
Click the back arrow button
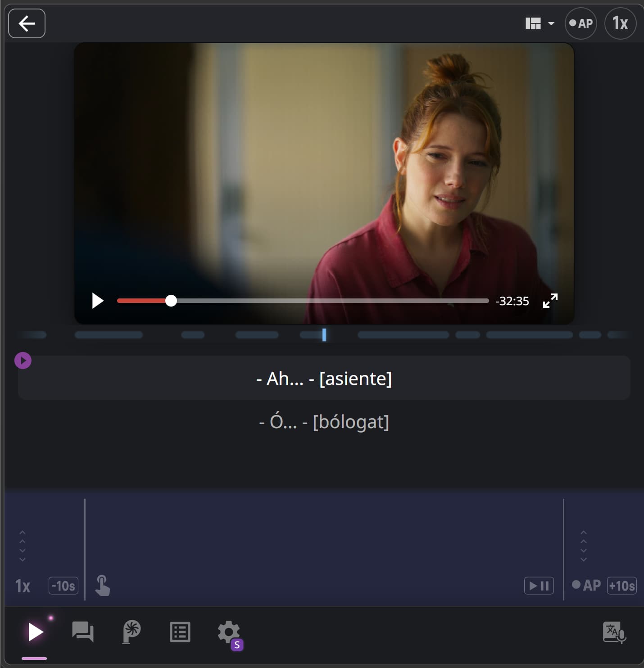[27, 23]
